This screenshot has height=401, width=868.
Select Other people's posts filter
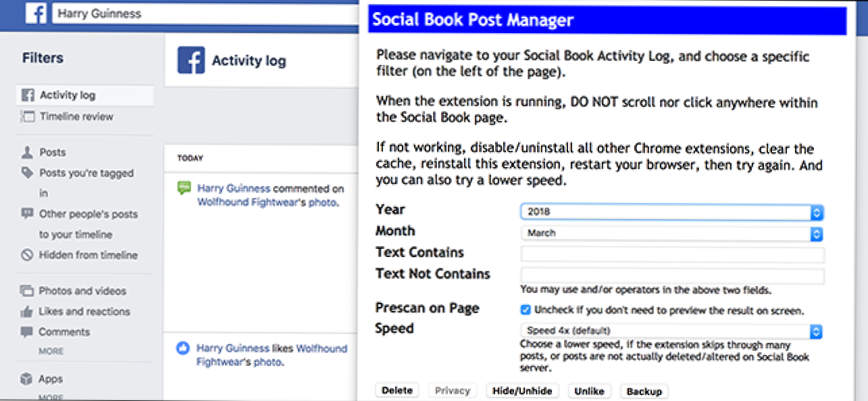tap(88, 214)
